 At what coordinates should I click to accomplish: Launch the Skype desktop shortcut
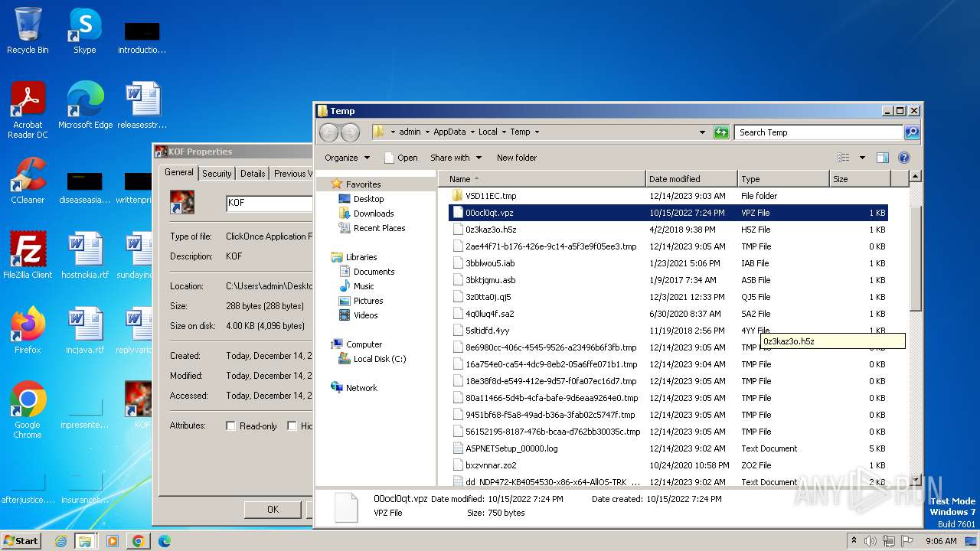(x=84, y=31)
